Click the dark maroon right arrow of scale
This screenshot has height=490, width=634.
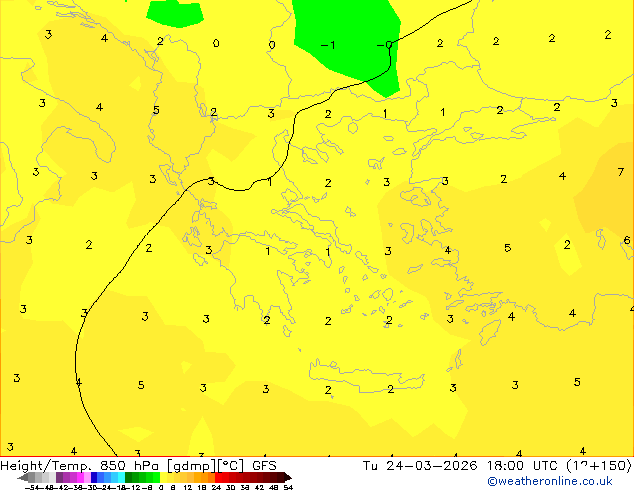point(288,477)
